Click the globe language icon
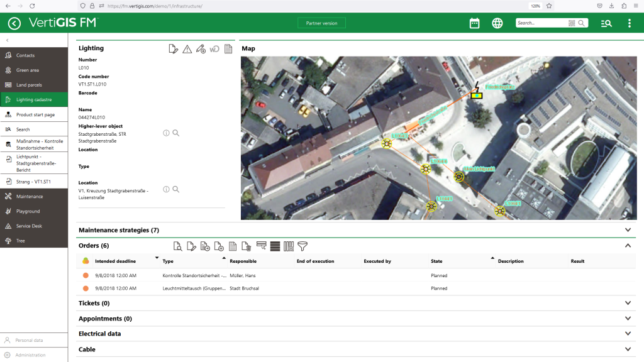 (x=497, y=23)
